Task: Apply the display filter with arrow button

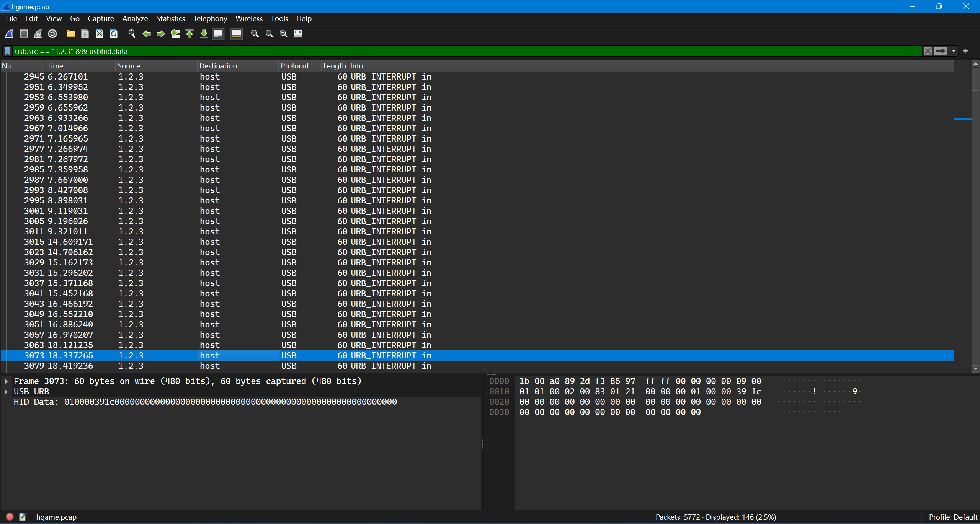Action: point(941,51)
